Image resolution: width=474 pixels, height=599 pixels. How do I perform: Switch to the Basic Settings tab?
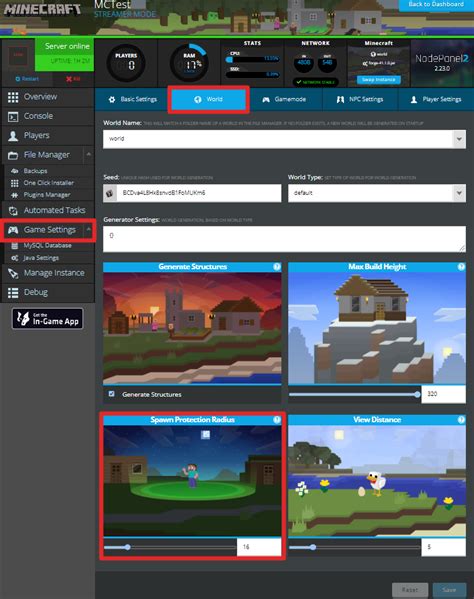133,100
